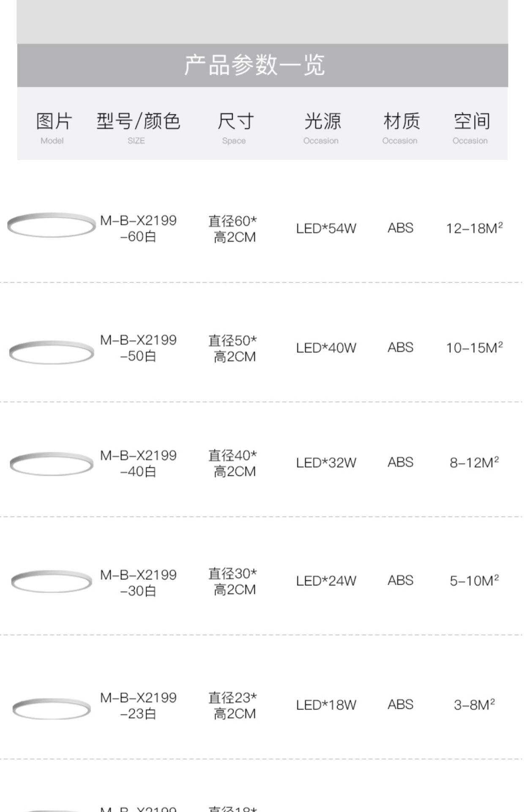Select ABS material in the 23白 row

point(400,705)
